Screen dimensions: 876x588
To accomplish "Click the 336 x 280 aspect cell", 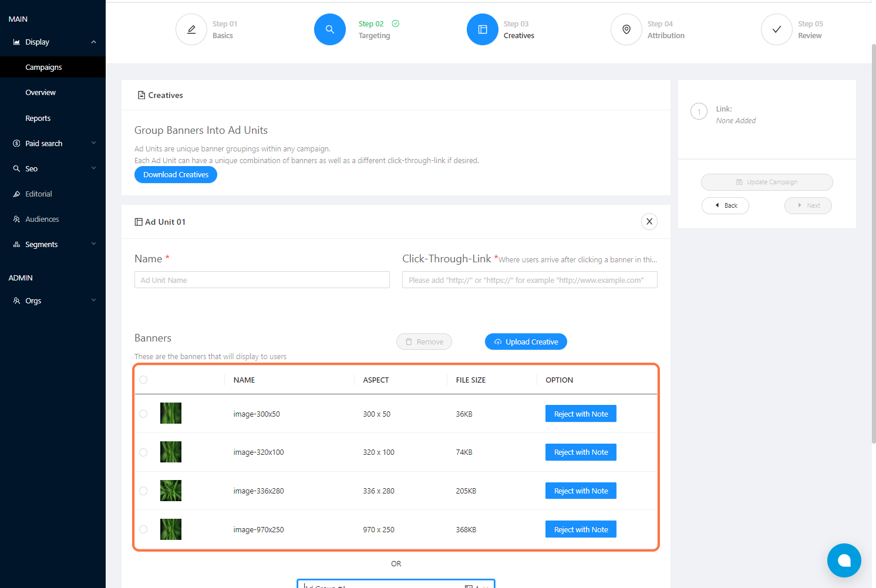I will pos(379,491).
